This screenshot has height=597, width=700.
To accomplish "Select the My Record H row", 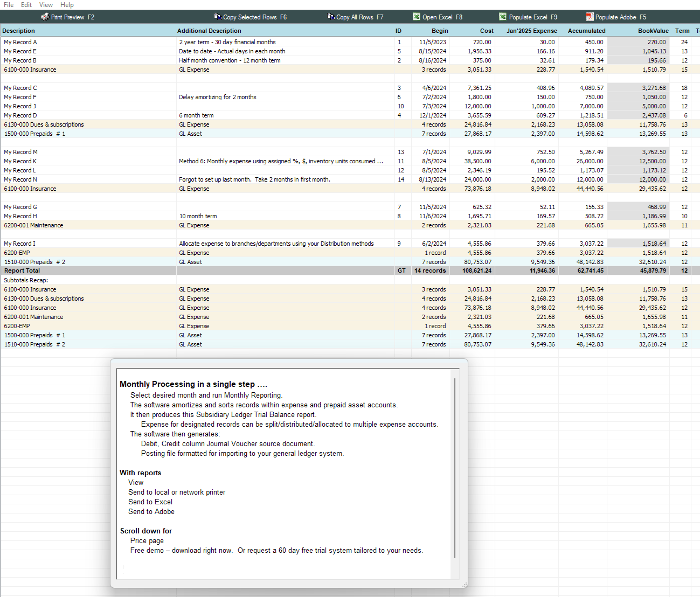I will (x=350, y=216).
